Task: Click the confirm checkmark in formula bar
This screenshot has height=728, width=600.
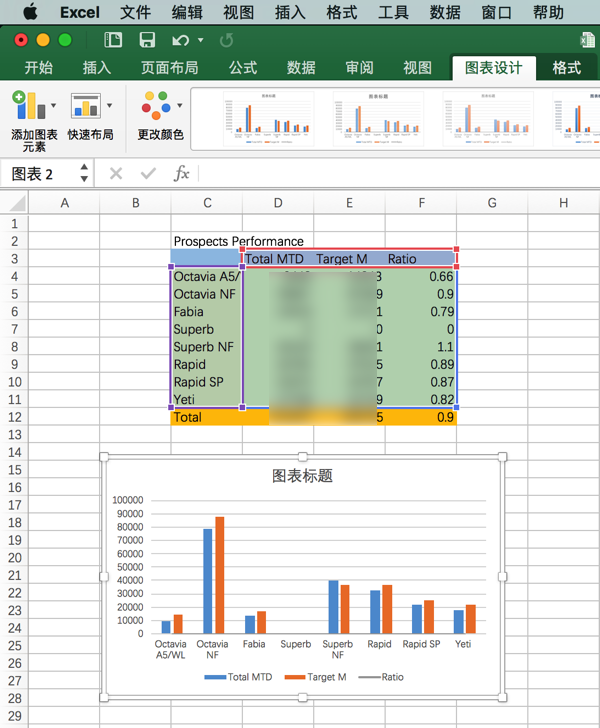Action: click(148, 174)
